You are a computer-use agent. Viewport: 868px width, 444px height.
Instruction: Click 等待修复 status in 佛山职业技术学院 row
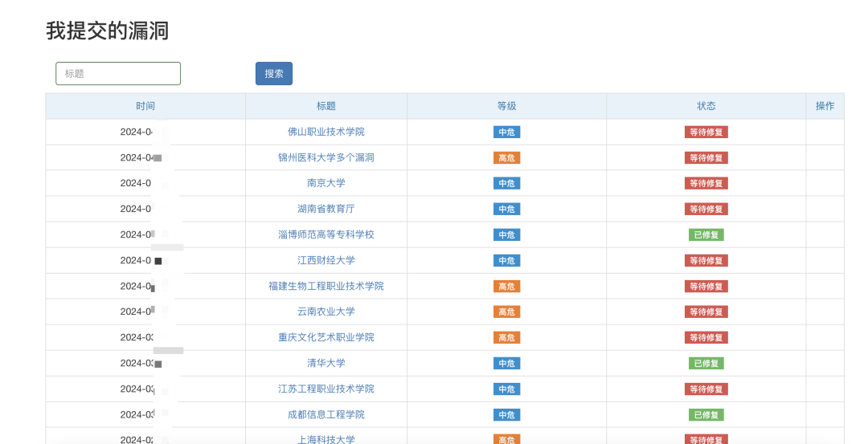click(706, 132)
